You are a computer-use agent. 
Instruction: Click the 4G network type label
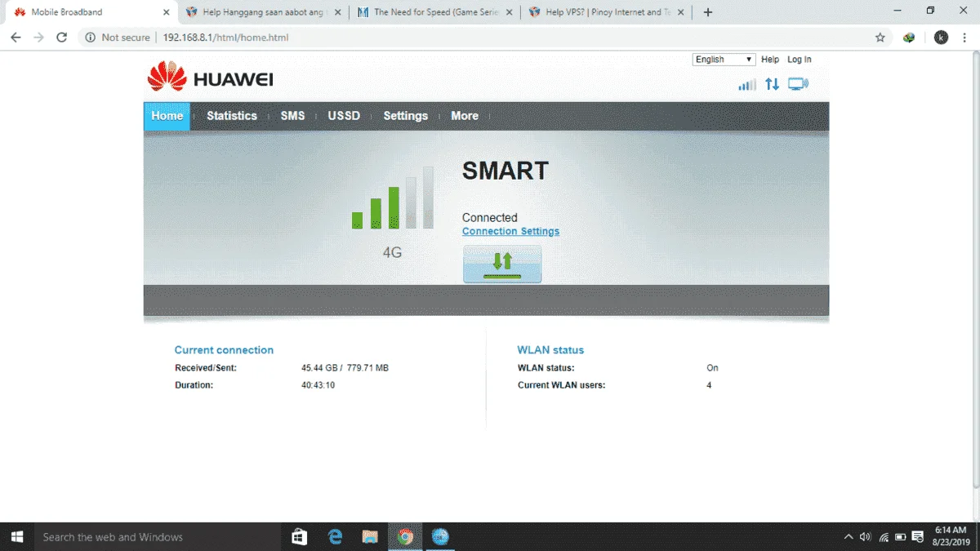(392, 253)
